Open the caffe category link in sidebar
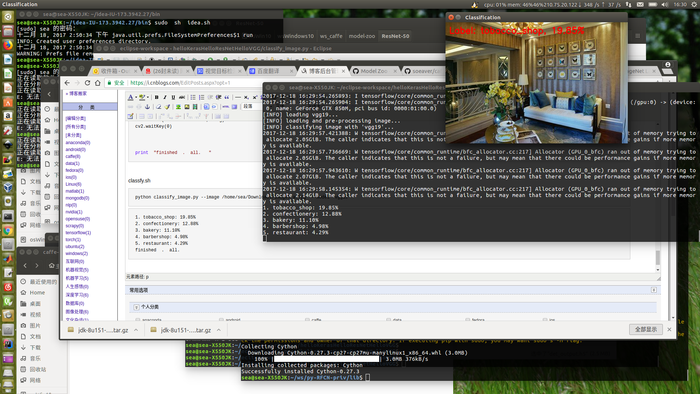This screenshot has width=700, height=394. (x=73, y=157)
